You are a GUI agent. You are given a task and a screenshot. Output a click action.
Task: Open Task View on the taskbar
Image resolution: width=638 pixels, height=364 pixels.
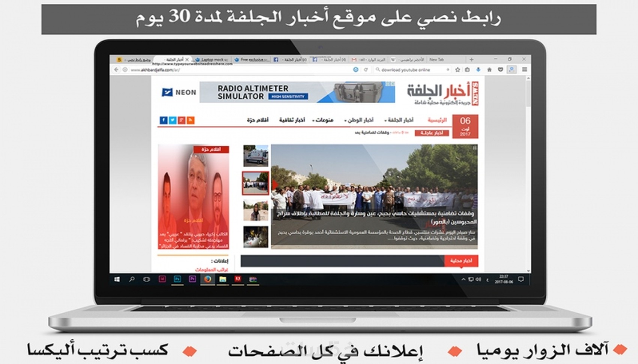click(147, 279)
